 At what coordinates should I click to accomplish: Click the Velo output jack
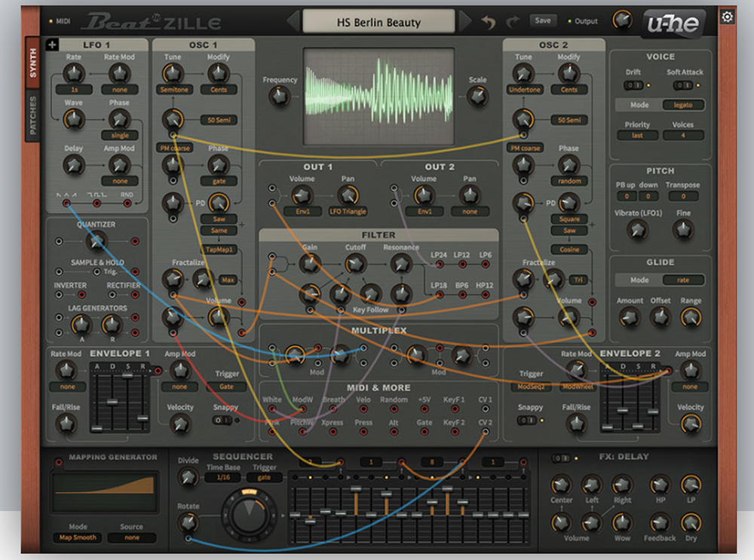(x=363, y=409)
